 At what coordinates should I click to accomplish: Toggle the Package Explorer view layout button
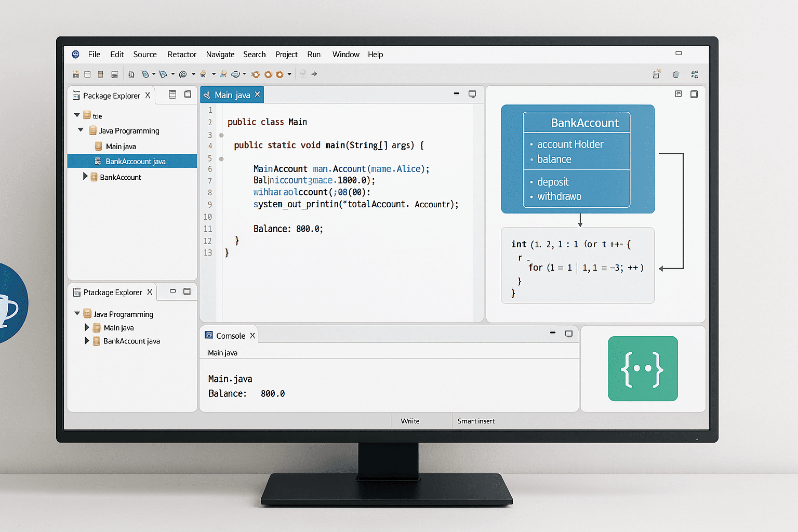[172, 95]
